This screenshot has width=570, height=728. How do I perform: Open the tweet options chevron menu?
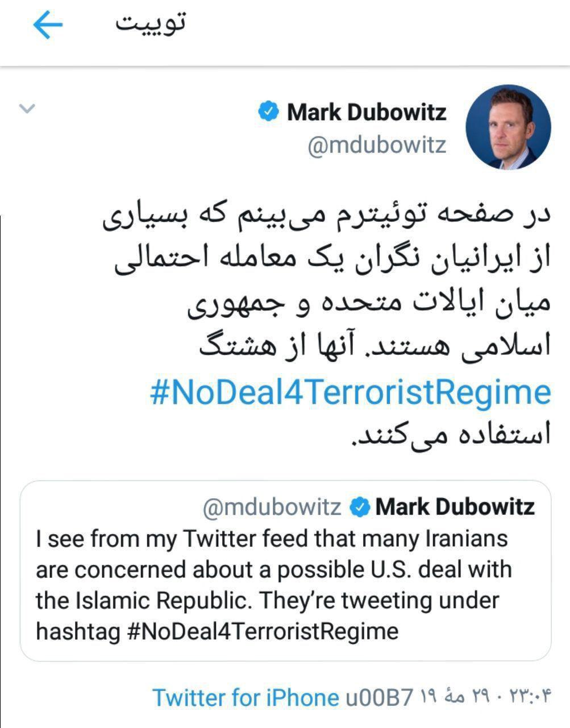tap(27, 107)
